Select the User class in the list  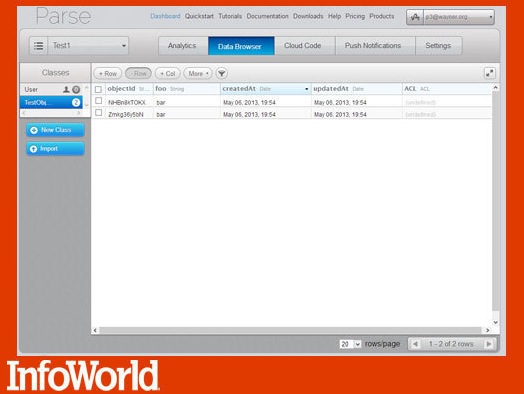tap(52, 90)
